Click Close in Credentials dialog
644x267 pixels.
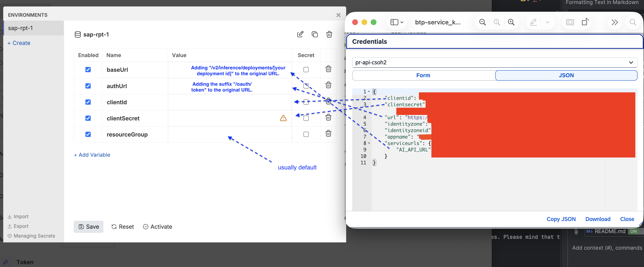(x=627, y=219)
